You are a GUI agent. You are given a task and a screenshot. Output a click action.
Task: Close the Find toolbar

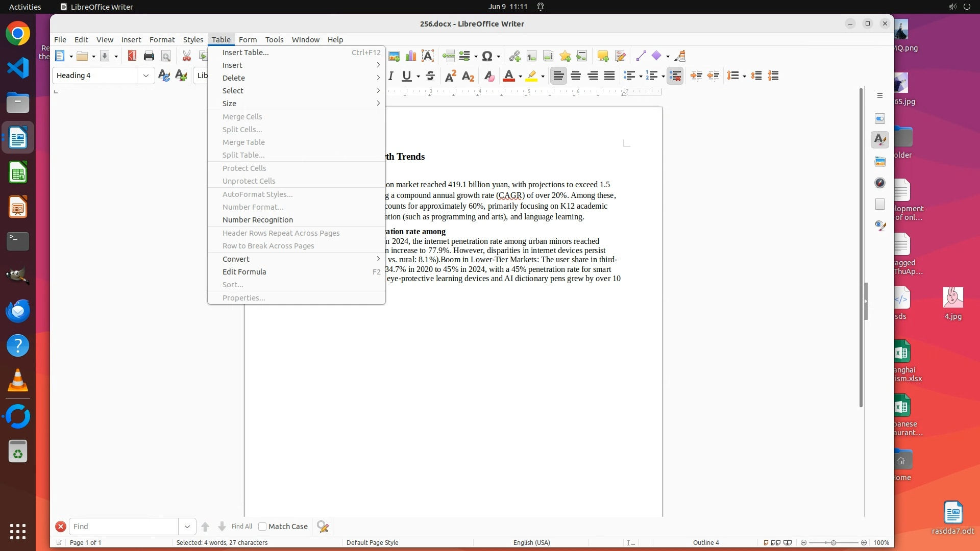tap(60, 527)
